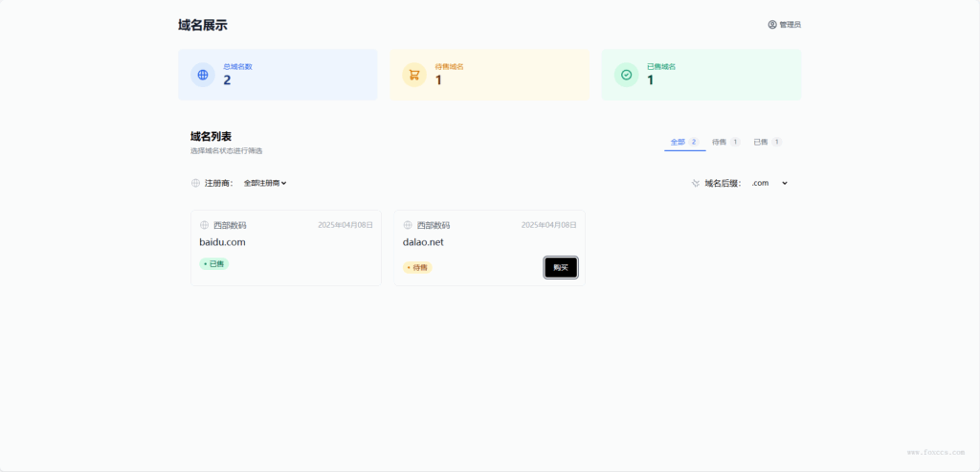This screenshot has height=472, width=980.
Task: Click the 已售 status badge on baidu.com
Action: [213, 264]
